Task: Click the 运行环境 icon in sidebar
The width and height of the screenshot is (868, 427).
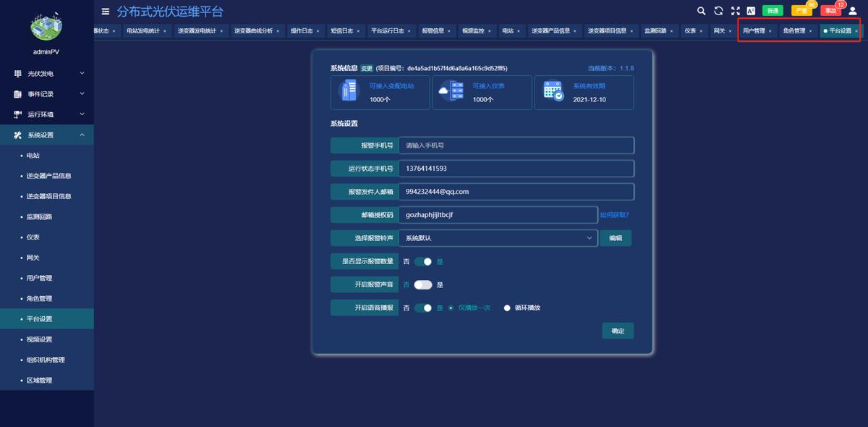Action: [x=18, y=114]
